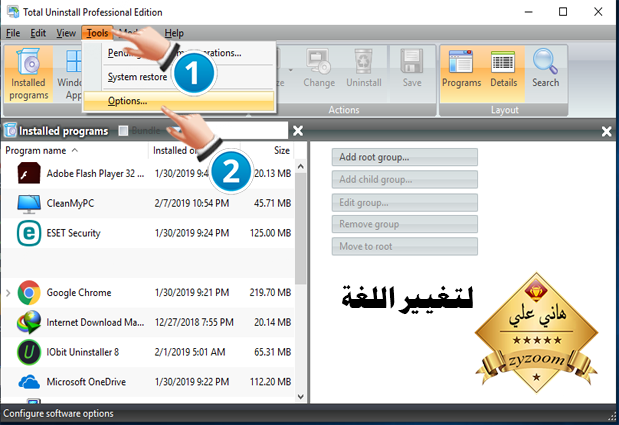The height and width of the screenshot is (425, 619).
Task: Select the ESET Security icon
Action: click(x=29, y=233)
